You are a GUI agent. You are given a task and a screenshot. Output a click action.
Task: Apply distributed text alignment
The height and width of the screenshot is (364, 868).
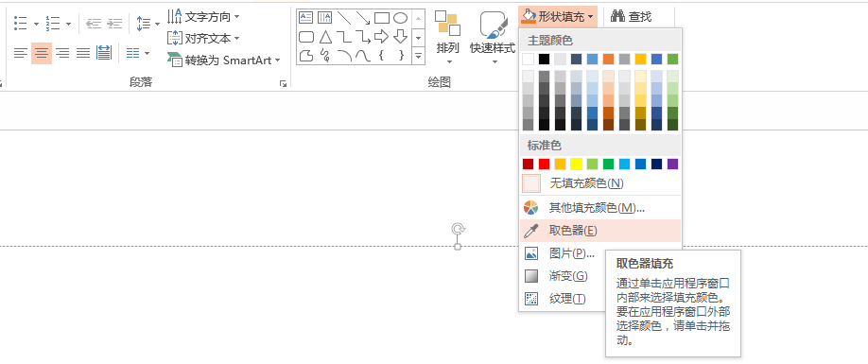coord(104,53)
